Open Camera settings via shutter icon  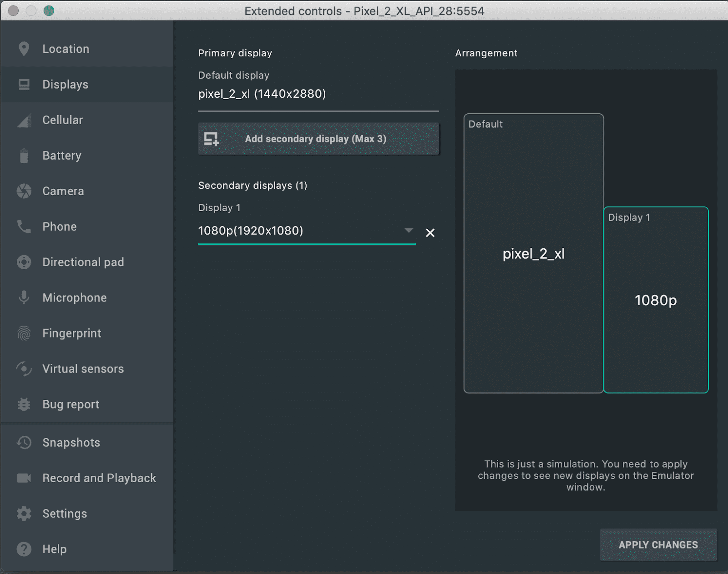(x=23, y=191)
